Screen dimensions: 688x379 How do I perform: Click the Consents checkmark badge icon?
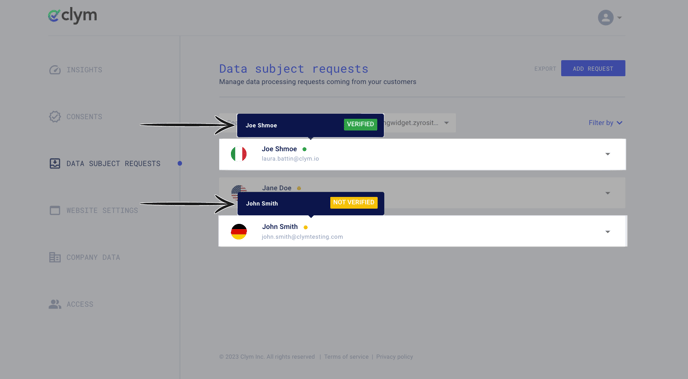click(55, 117)
